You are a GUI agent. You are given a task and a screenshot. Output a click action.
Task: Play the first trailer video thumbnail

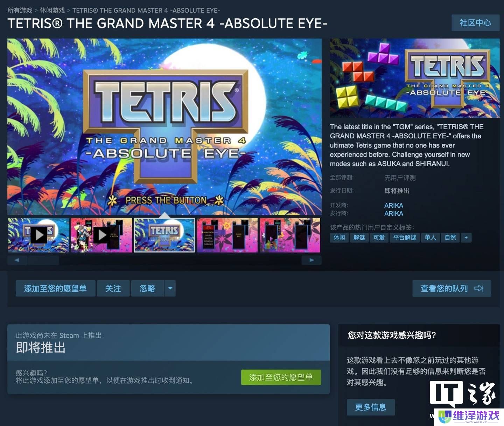[38, 235]
